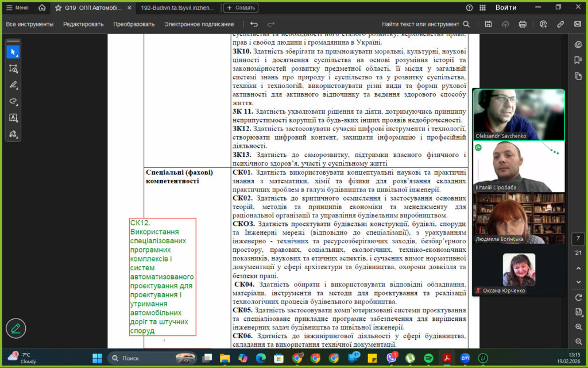Click the Создать button
The width and height of the screenshot is (588, 368).
[241, 7]
